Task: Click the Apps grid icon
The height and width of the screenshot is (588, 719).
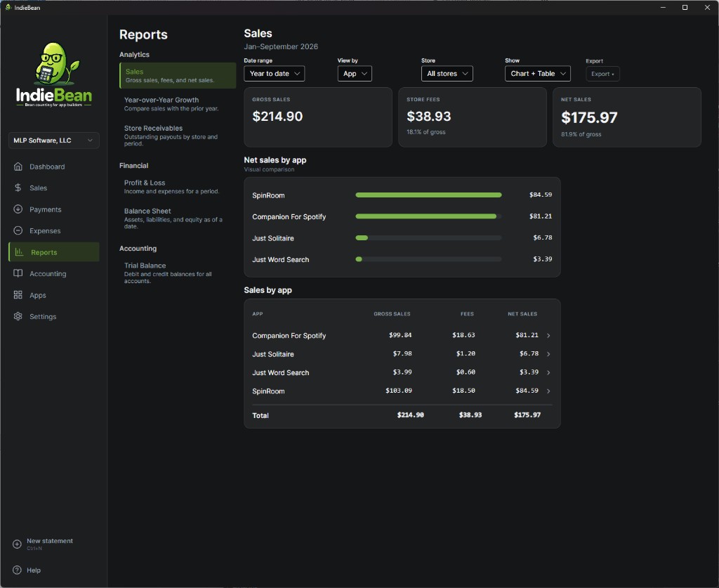Action: coord(18,295)
